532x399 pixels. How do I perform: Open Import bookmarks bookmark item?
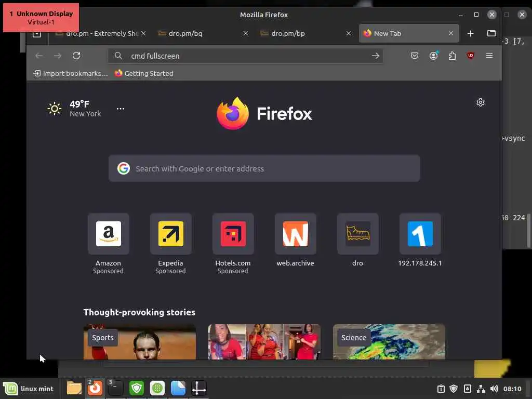click(71, 73)
